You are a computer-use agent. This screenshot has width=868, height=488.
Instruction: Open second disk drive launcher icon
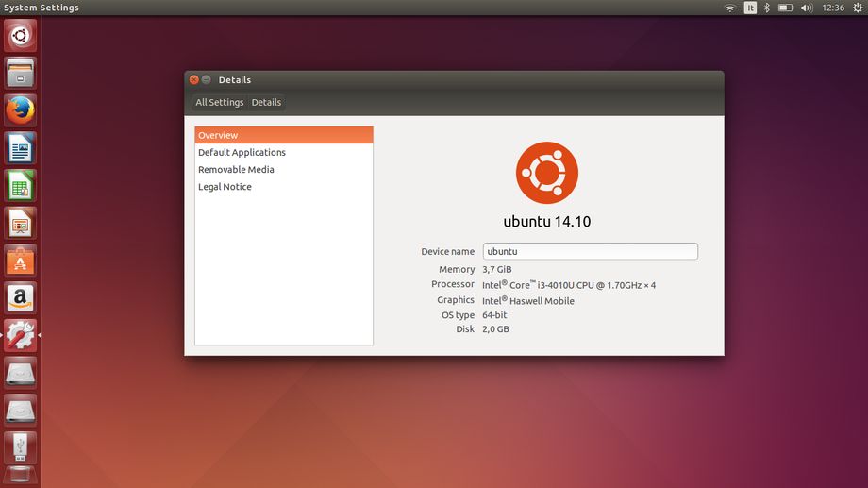point(21,411)
